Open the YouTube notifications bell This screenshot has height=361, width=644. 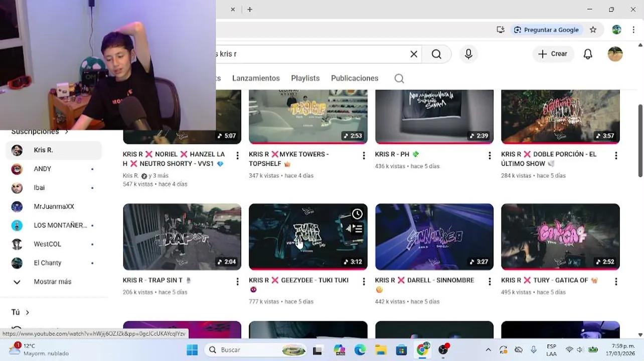point(588,54)
